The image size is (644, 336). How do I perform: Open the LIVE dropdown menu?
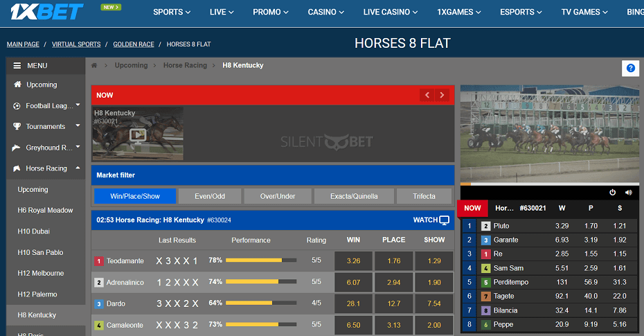tap(222, 12)
